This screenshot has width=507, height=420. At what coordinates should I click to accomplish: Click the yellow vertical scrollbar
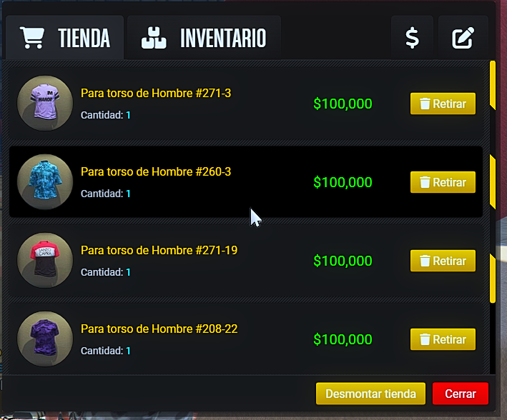pyautogui.click(x=493, y=181)
